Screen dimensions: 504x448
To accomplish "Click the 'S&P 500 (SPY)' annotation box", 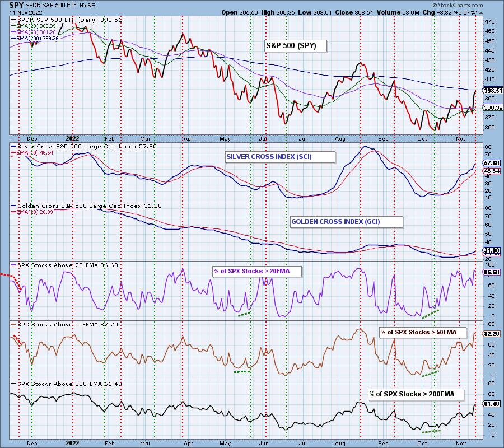I will coord(295,45).
